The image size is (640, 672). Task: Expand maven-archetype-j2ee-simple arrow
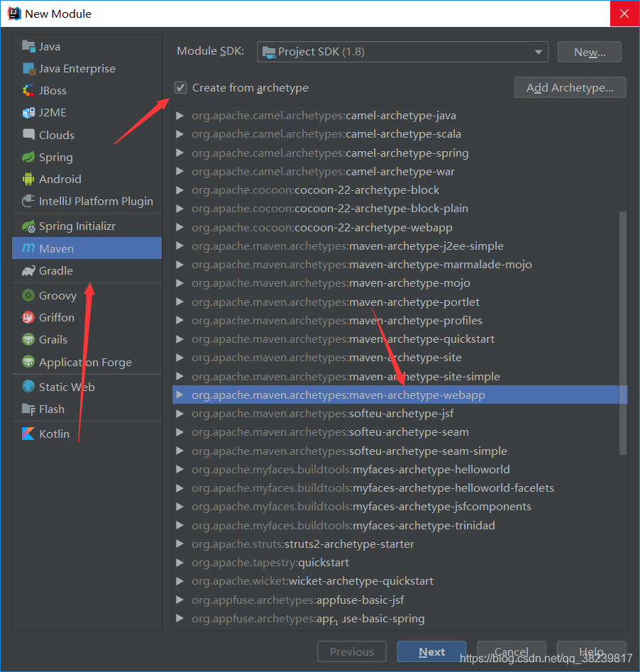pyautogui.click(x=180, y=246)
